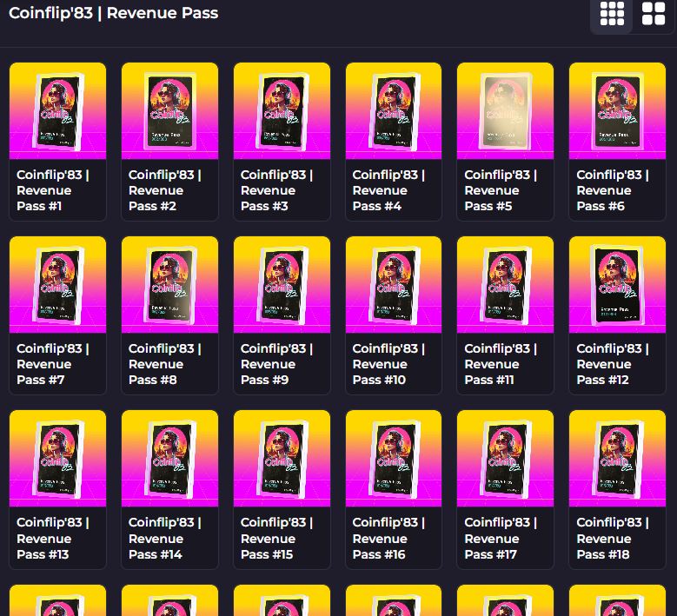Open Revenue Pass #16 thumbnail
The image size is (677, 616).
tap(394, 459)
